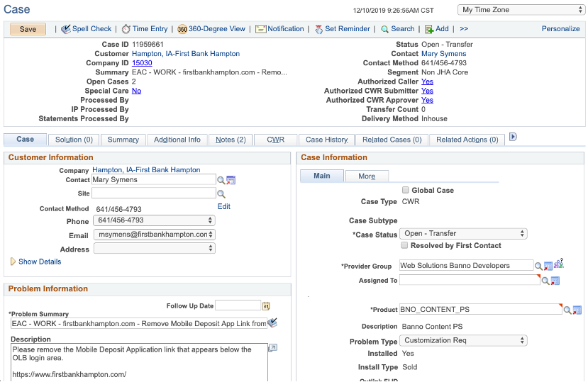Image resolution: width=588 pixels, height=382 pixels.
Task: Open the Company ID 15030 link
Action: [143, 63]
